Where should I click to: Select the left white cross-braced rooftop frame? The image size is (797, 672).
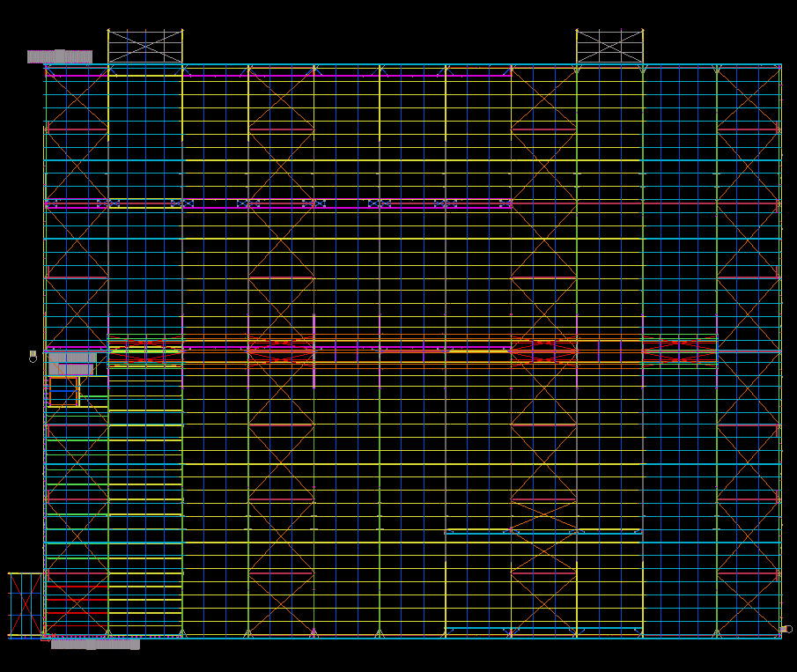[145, 47]
